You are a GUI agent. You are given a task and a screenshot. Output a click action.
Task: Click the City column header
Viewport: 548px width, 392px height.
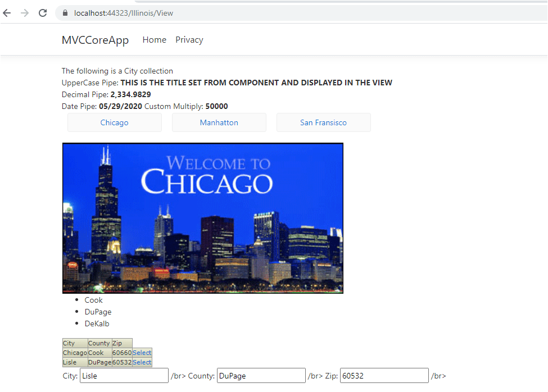point(69,343)
